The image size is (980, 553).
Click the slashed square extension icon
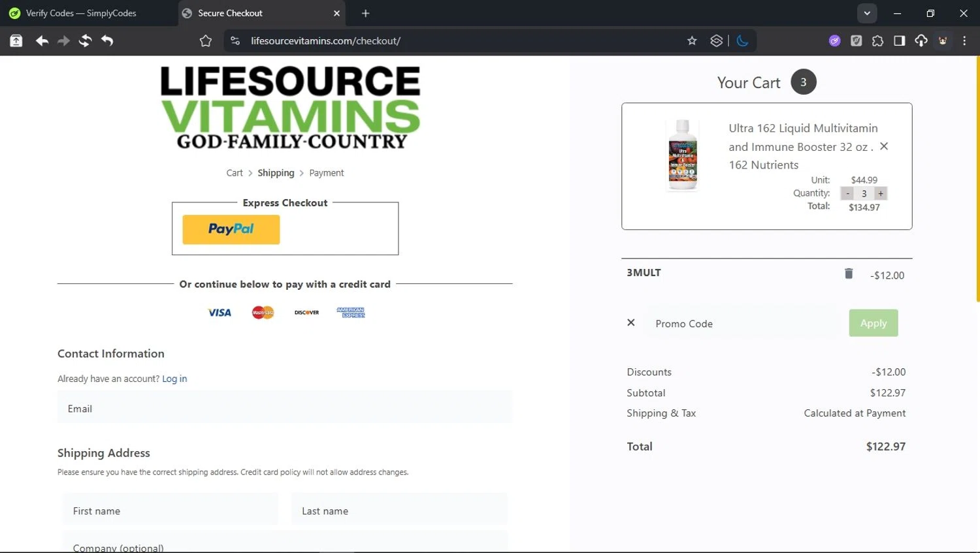(x=856, y=41)
